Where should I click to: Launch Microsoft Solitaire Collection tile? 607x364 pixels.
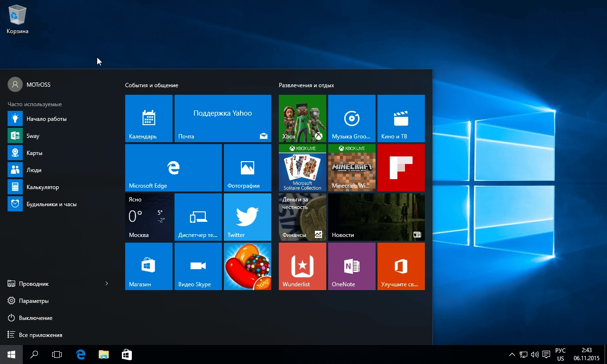tap(303, 168)
